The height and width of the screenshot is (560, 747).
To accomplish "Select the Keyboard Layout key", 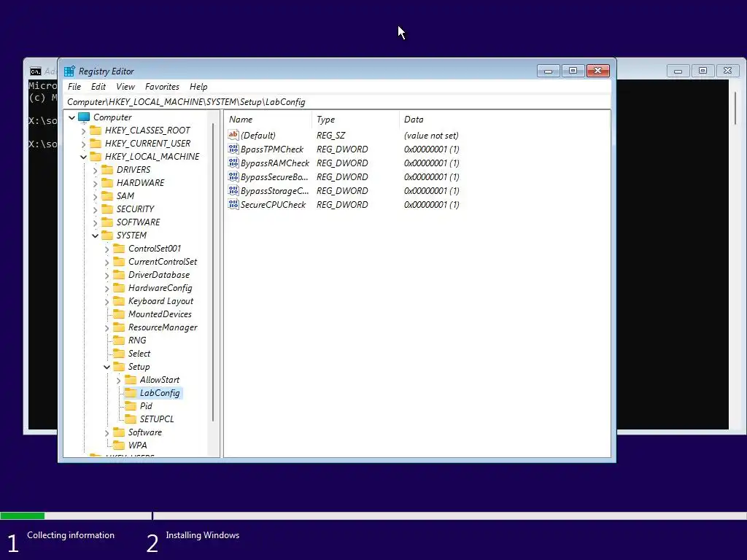I will [161, 301].
